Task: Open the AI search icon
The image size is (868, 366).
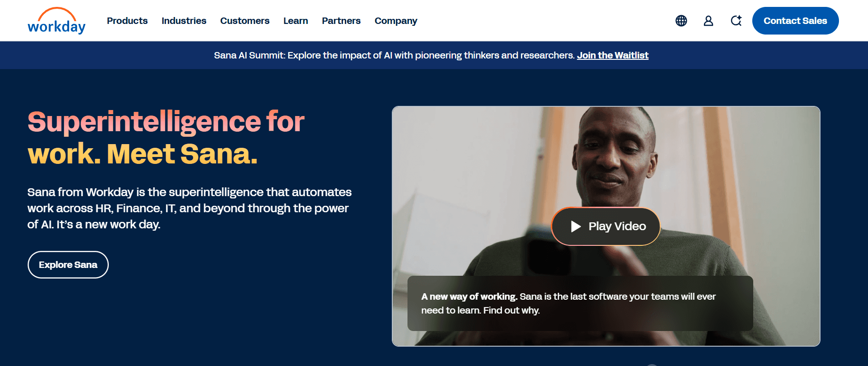Action: 736,21
